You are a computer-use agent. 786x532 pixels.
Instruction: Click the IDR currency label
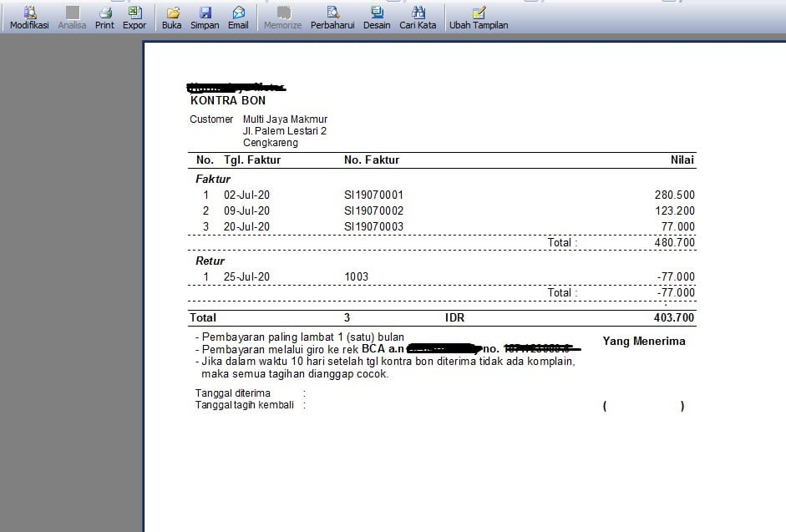click(454, 318)
